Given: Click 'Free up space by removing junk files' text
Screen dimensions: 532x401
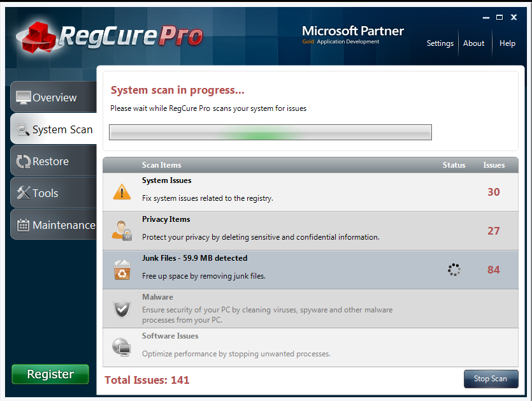Looking at the screenshot, I should tap(204, 276).
